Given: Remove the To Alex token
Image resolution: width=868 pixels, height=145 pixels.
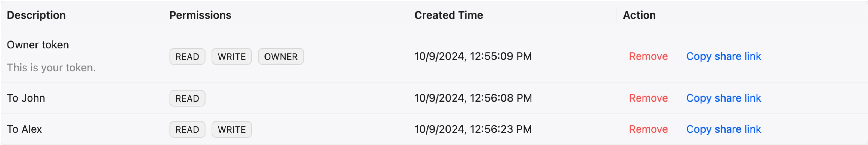Looking at the screenshot, I should [x=648, y=129].
